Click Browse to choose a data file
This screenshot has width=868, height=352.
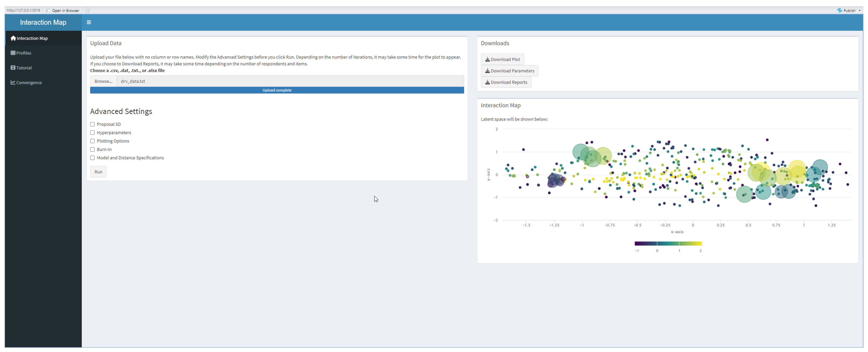pyautogui.click(x=104, y=81)
